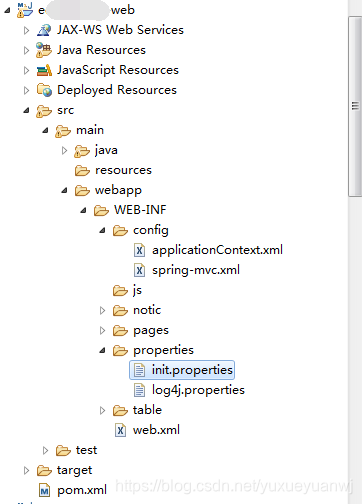This screenshot has width=362, height=504.
Task: Collapse the webapp folder
Action: [x=64, y=190]
